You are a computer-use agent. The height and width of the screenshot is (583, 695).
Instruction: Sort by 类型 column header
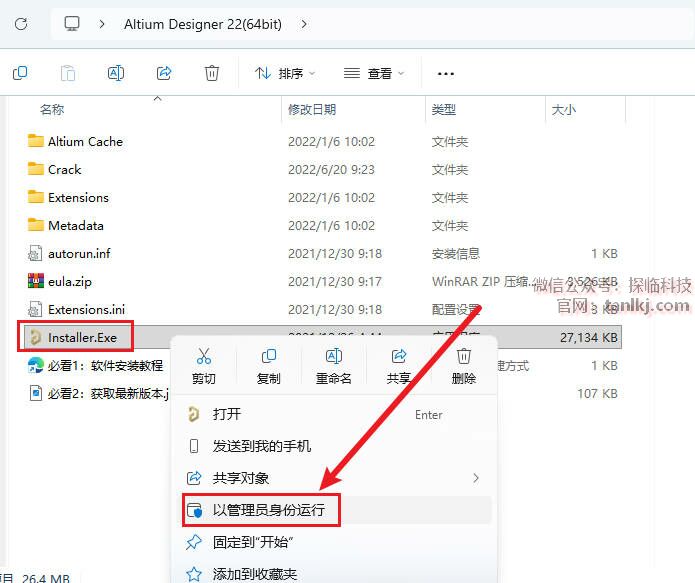click(x=444, y=109)
